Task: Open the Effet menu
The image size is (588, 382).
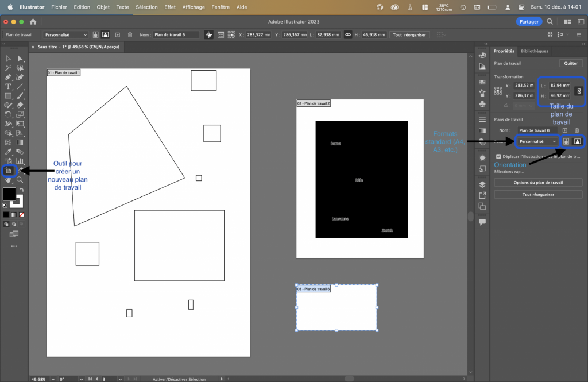Action: click(170, 7)
